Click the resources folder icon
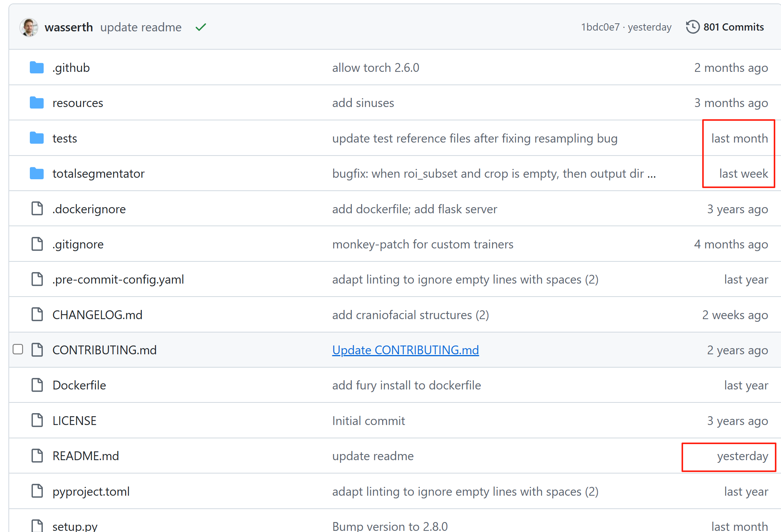The width and height of the screenshot is (781, 532). [37, 103]
